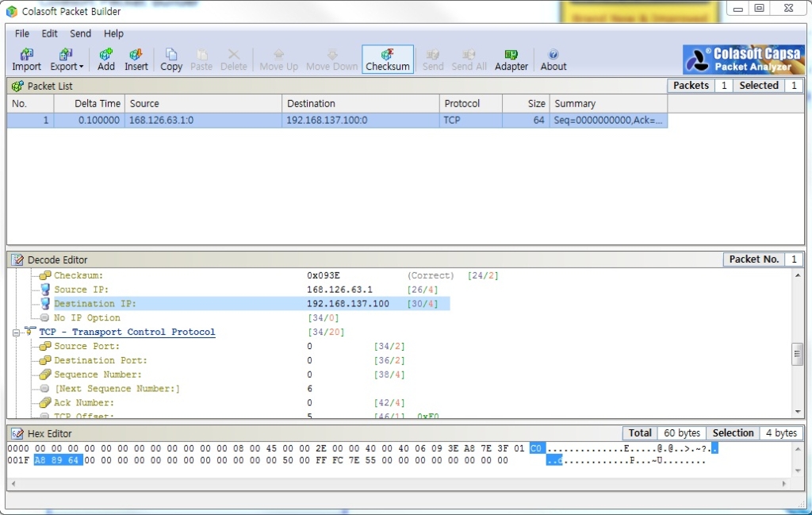Screen dimensions: 812x515
Task: Click the Hex Editor scroll-right arrow
Action: coord(784,483)
